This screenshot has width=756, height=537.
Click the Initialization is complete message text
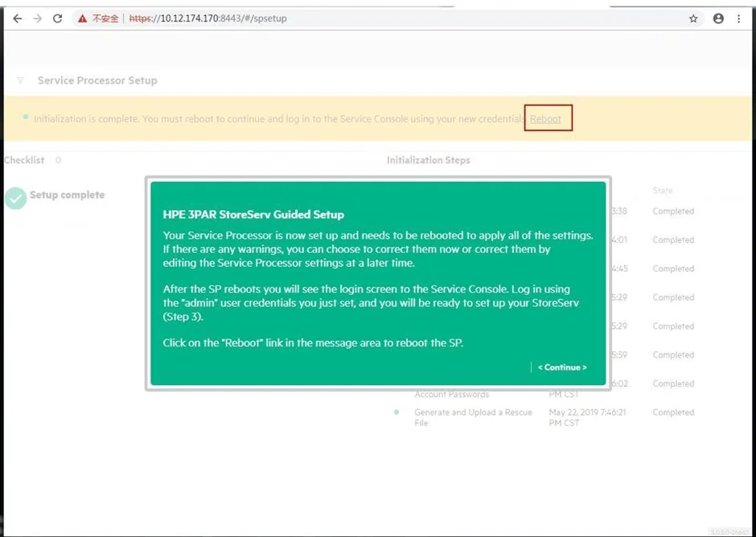[x=279, y=119]
